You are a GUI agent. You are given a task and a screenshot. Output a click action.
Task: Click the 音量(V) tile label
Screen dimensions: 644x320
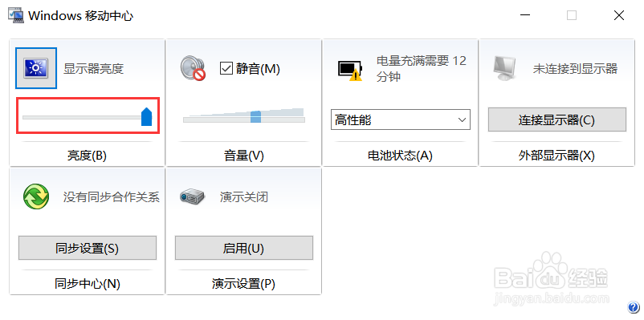pos(244,156)
